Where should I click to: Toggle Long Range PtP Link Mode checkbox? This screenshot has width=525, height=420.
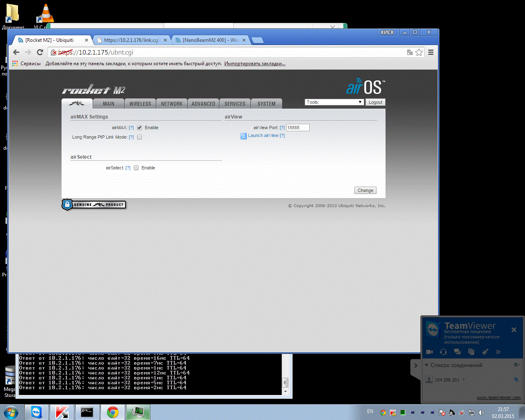click(x=139, y=137)
